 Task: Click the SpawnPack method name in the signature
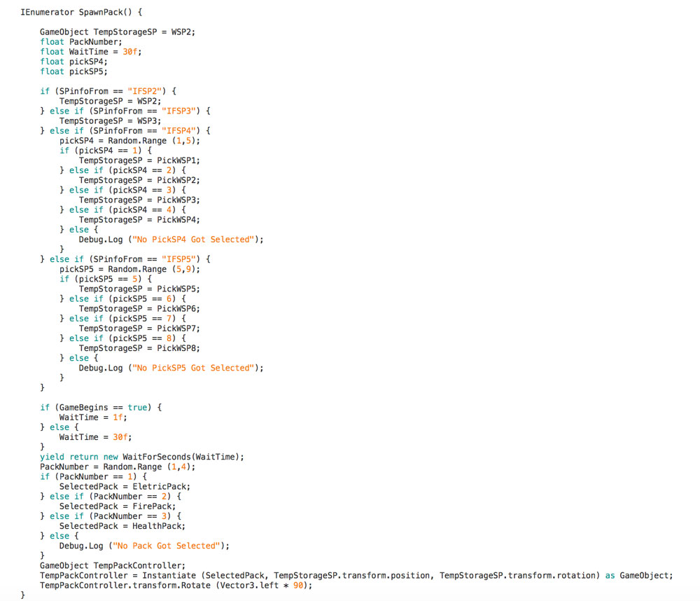click(x=98, y=12)
